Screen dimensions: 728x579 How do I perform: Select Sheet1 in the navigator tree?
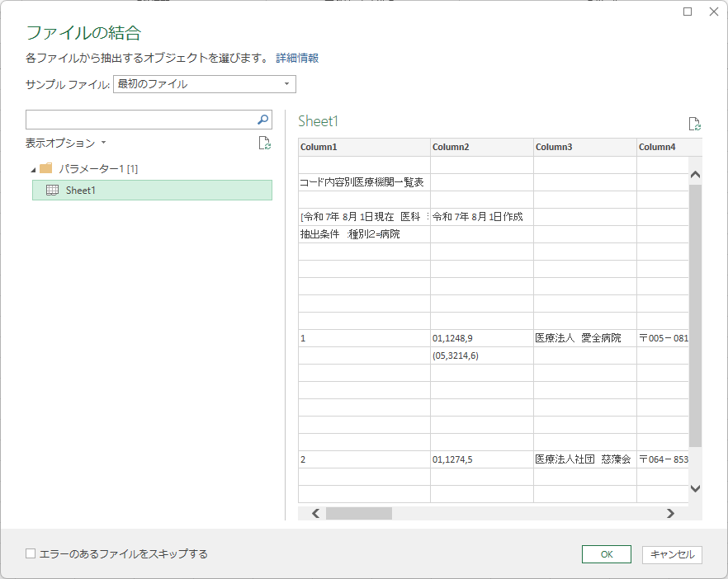coord(80,190)
